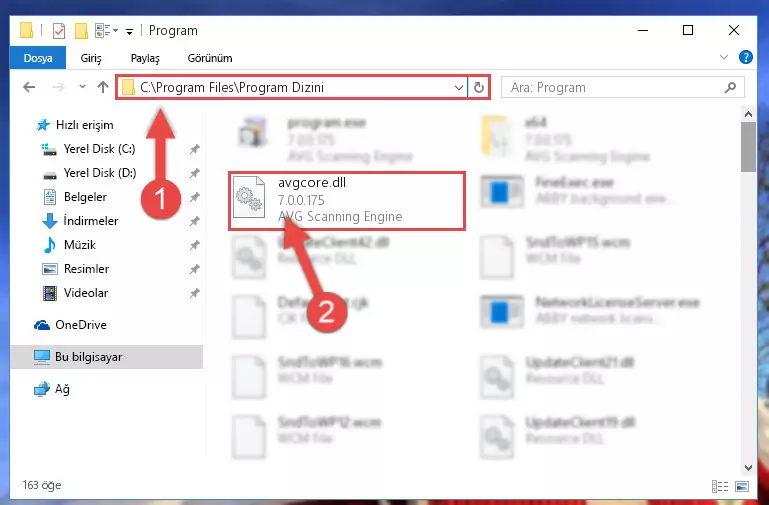The image size is (769, 505).
Task: Click the avgcore.dll gear file icon
Action: pos(248,199)
